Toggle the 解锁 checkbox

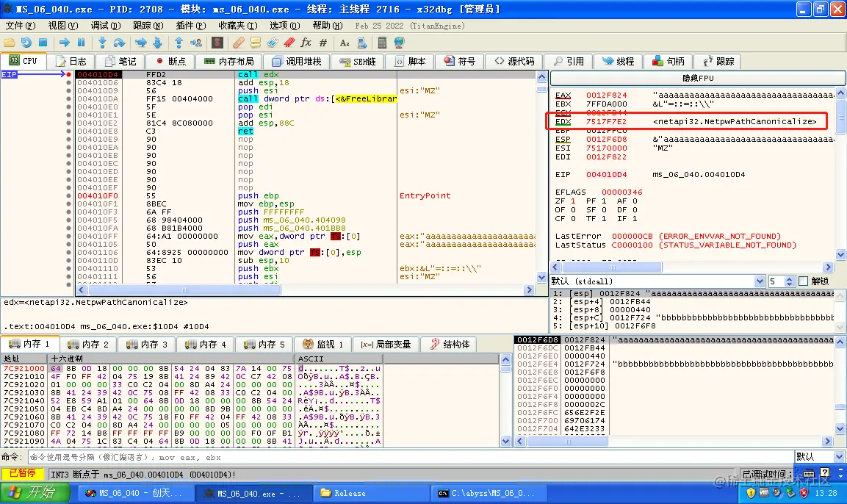pos(803,281)
